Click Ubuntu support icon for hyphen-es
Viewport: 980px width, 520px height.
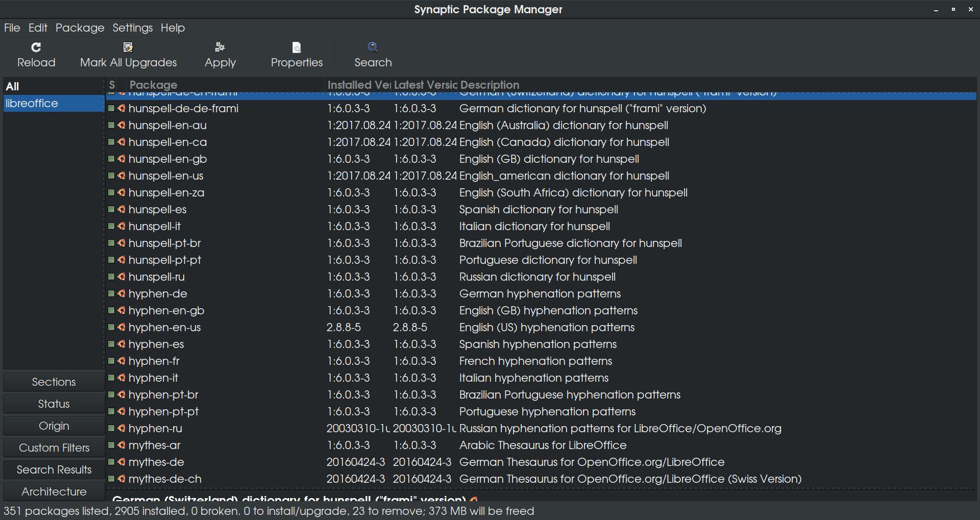[x=121, y=344]
